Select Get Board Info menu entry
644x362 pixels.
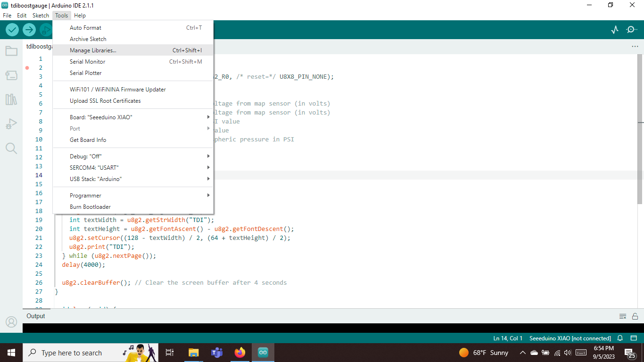pos(133,140)
